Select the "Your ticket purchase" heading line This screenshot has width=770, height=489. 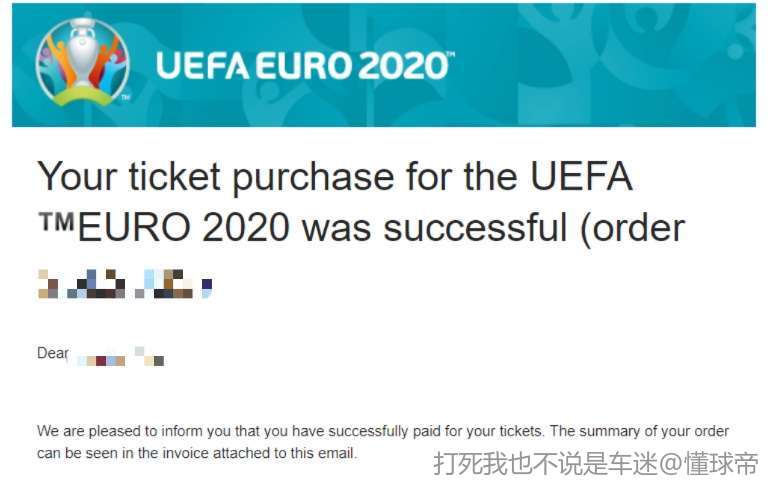tap(335, 177)
